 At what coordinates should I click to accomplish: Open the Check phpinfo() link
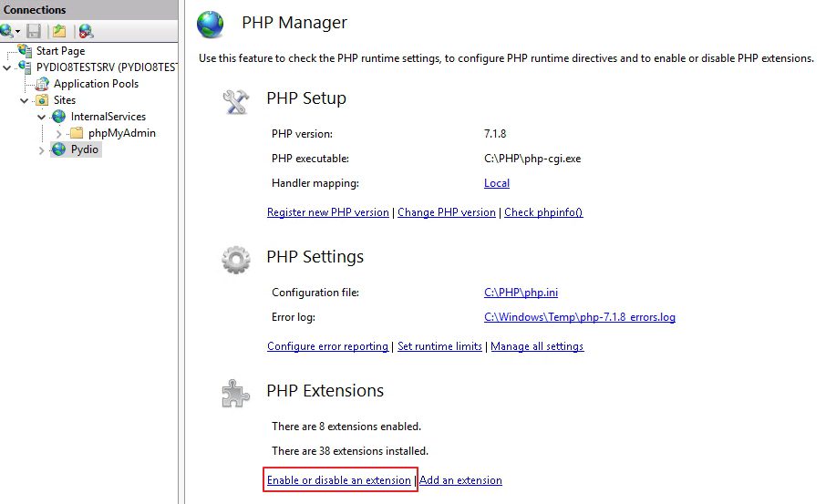pyautogui.click(x=543, y=212)
